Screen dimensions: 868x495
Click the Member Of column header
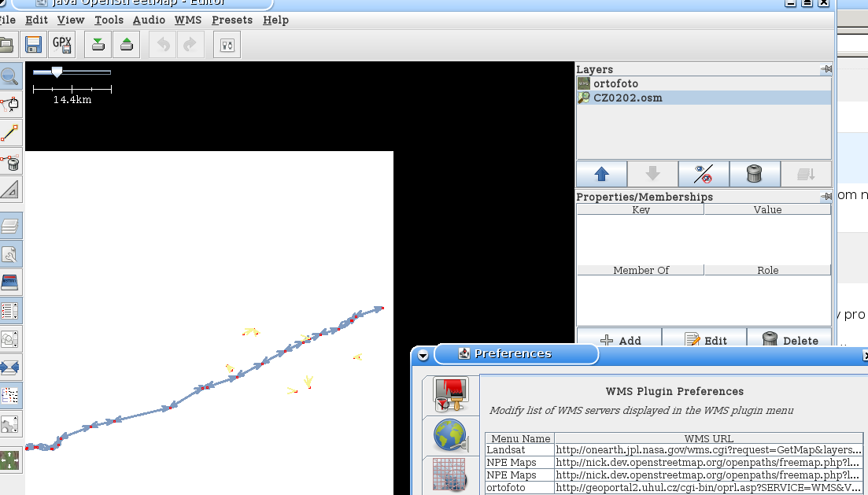[x=641, y=270]
